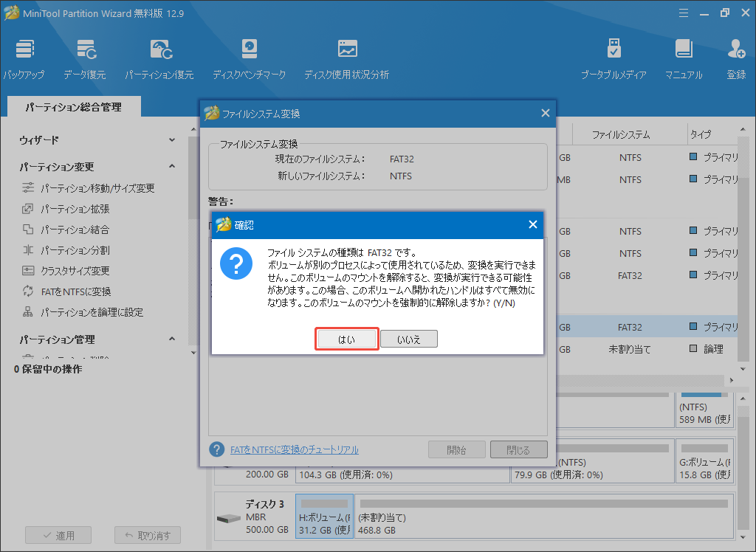Click the 0 保留中の操作 label
The height and width of the screenshot is (552, 756).
coord(48,369)
